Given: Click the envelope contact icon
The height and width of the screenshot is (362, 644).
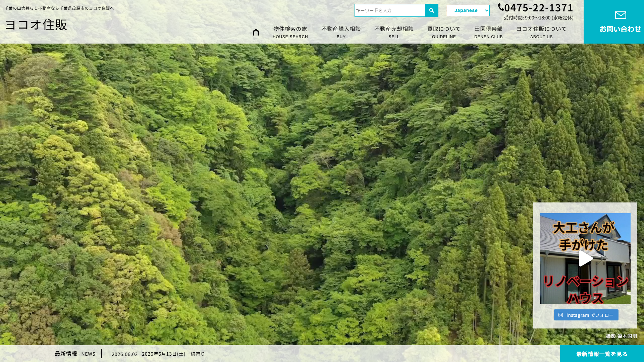Looking at the screenshot, I should coord(621,15).
